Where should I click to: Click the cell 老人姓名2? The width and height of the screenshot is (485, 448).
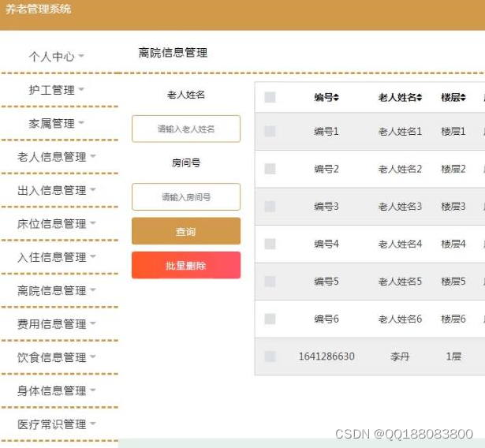tap(400, 169)
